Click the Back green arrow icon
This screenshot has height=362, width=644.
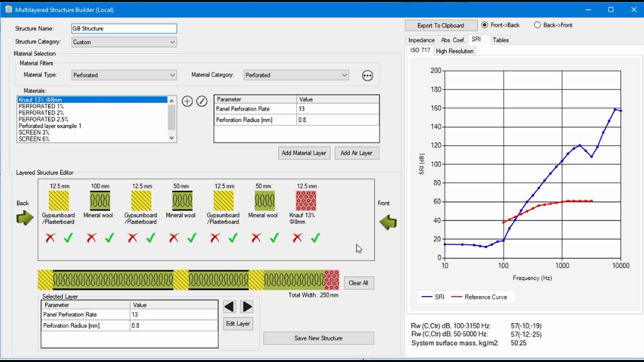25,218
